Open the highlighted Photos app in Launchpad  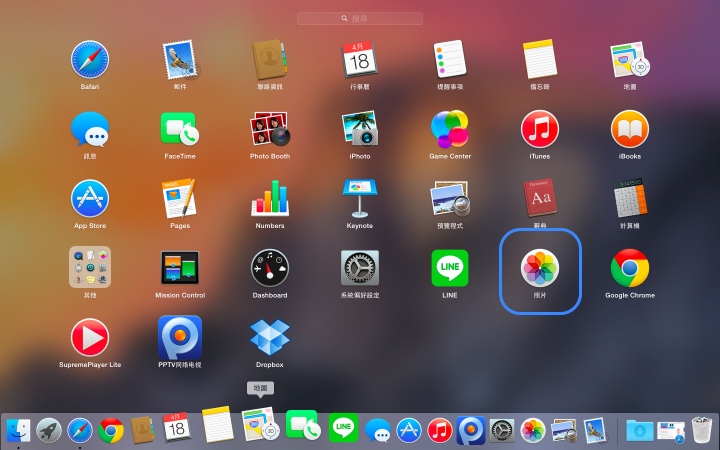[x=540, y=268]
